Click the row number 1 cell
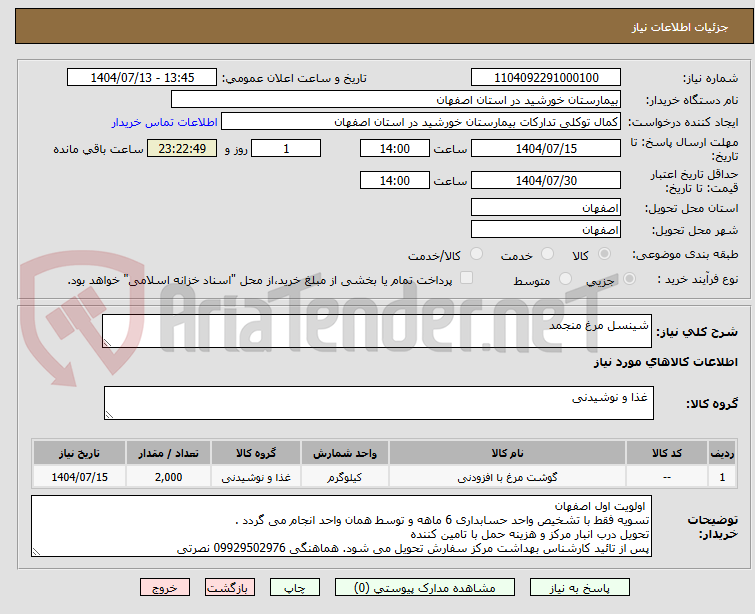The width and height of the screenshot is (755, 614). pyautogui.click(x=722, y=477)
